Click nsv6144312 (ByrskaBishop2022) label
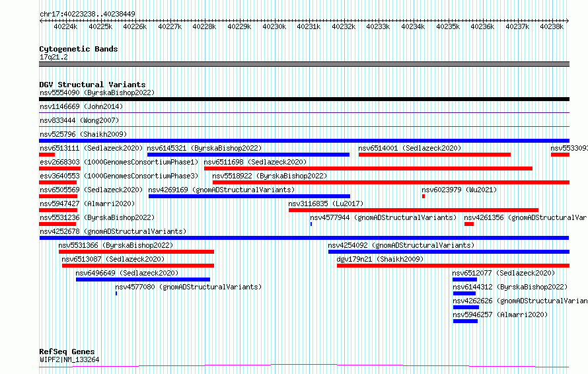 point(510,287)
